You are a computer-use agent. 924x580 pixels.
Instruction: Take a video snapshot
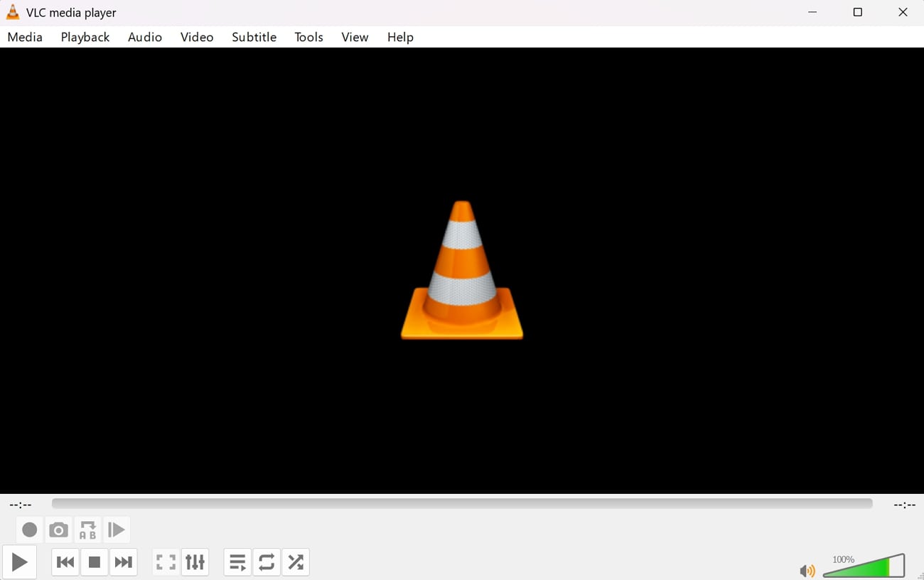(x=58, y=530)
